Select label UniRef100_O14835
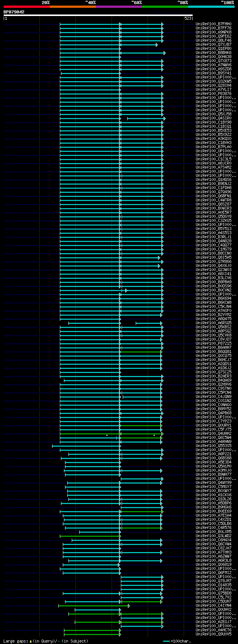 (x=213, y=585)
